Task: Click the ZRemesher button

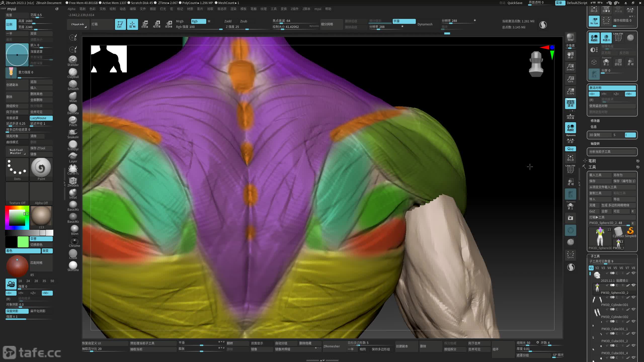Action: coord(332,346)
